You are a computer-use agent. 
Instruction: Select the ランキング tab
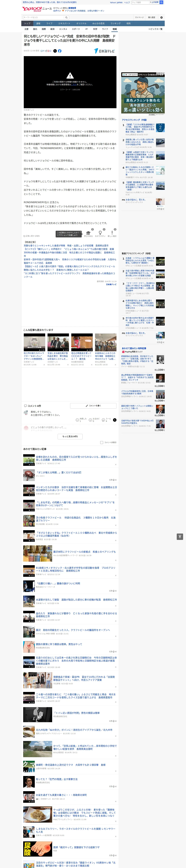[x=115, y=24]
